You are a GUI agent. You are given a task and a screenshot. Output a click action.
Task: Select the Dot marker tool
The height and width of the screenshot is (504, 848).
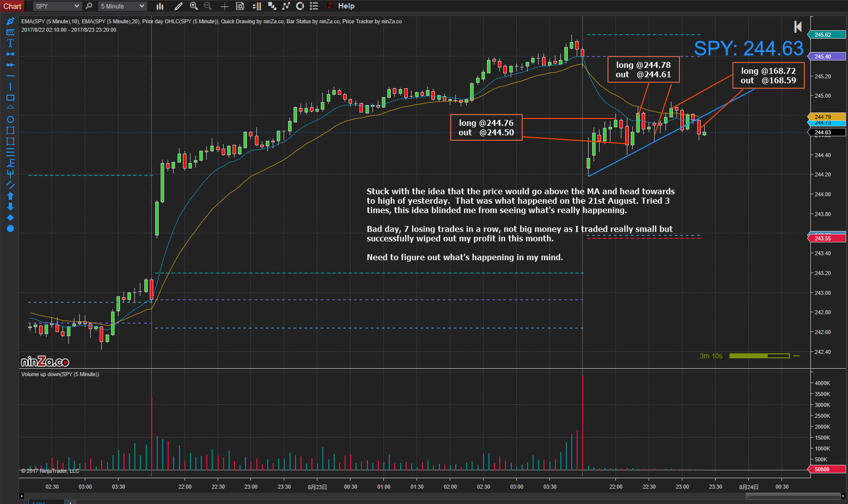[10, 228]
